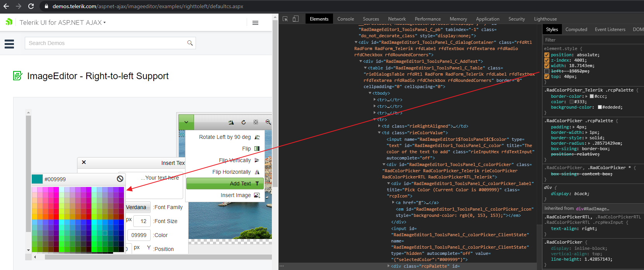Select Flip Horizontally menu item
644x270 pixels.
(225, 172)
